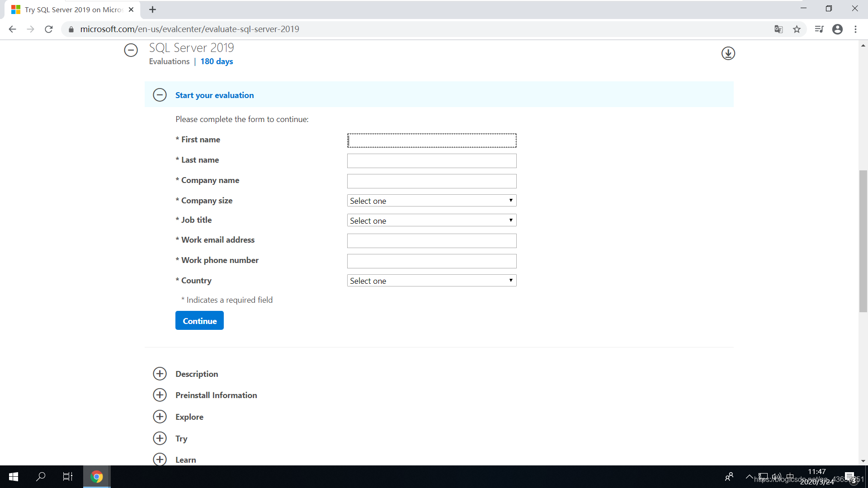Select the Try SQL Server 2019 tab
This screenshot has height=488, width=868.
72,9
